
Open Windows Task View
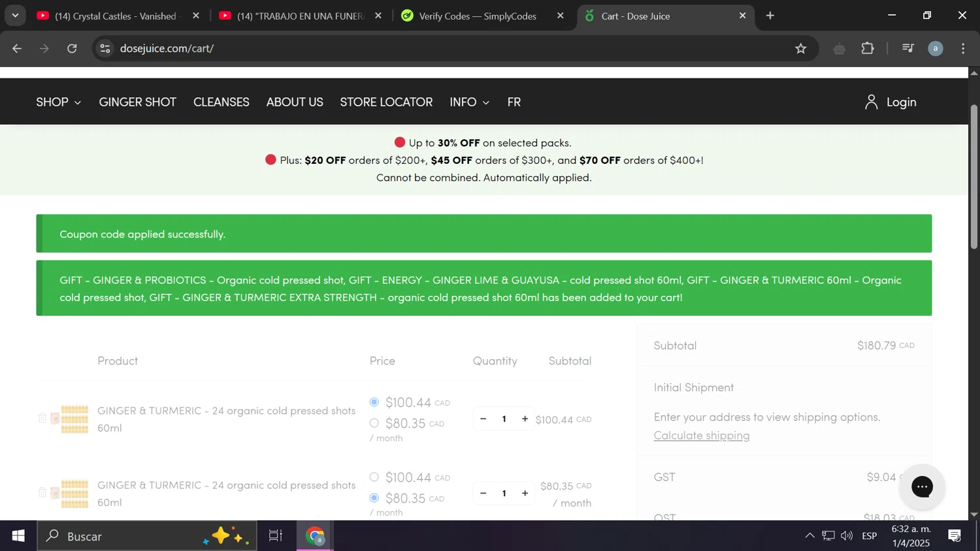276,536
